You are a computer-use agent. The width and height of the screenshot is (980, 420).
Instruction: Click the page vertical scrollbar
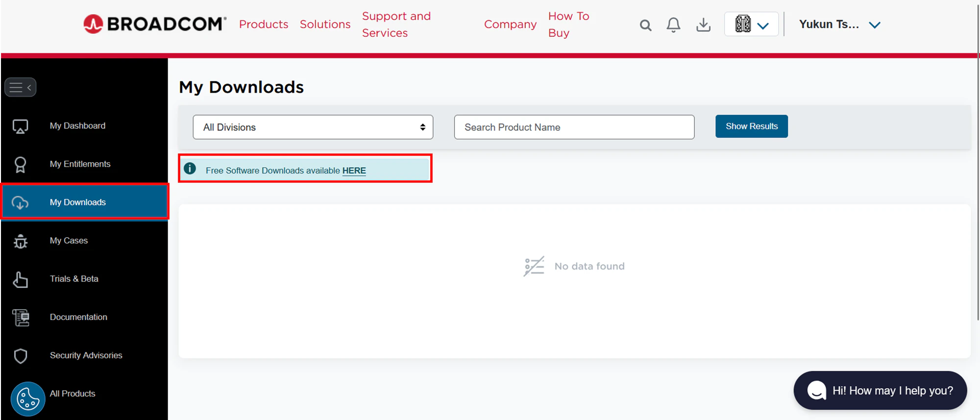978,162
